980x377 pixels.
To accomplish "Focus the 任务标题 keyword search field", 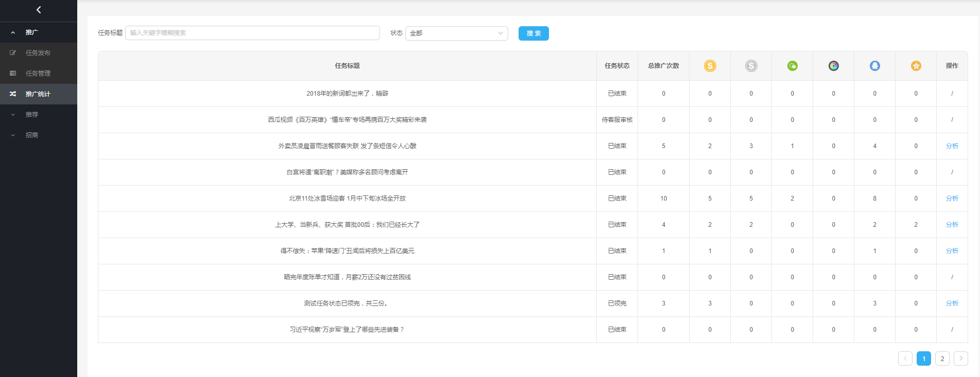I will tap(252, 33).
